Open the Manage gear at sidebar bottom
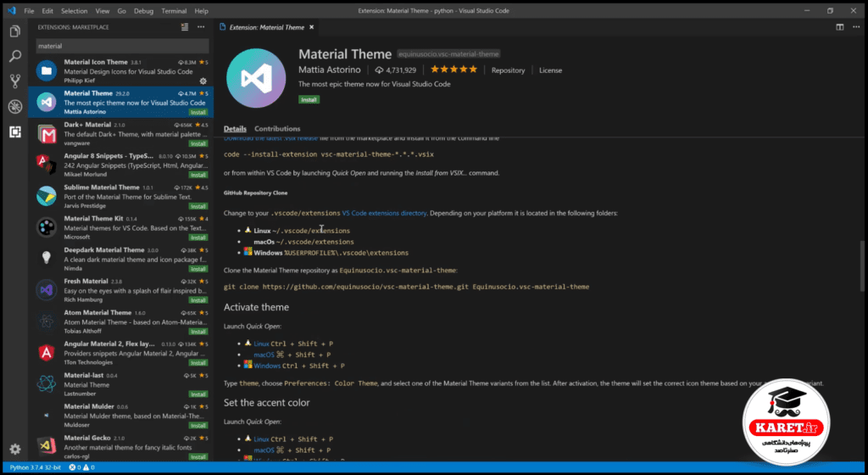This screenshot has height=475, width=868. pos(15,449)
